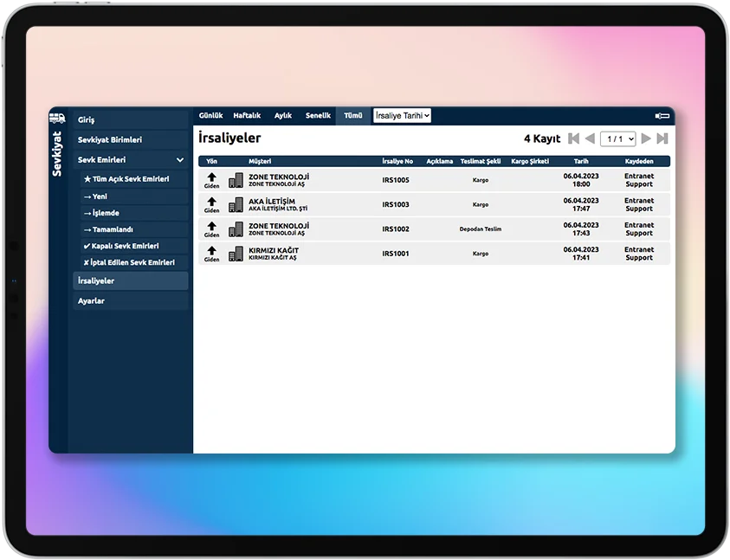This screenshot has height=560, width=730.
Task: Switch to the Haftalık tab
Action: tap(247, 115)
